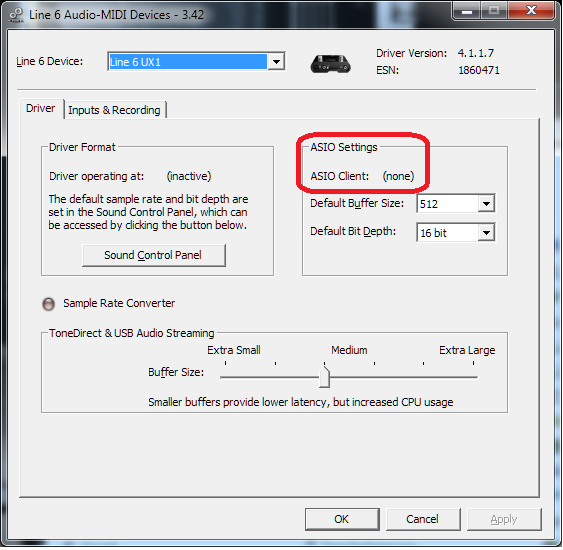Click the Medium buffer label
The height and width of the screenshot is (550, 563).
coord(349,350)
